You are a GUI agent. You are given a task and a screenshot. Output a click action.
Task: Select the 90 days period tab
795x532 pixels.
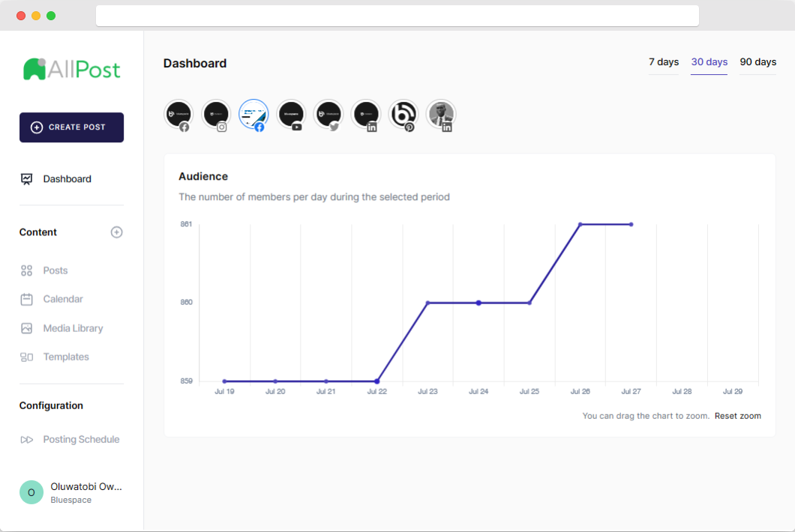point(757,63)
